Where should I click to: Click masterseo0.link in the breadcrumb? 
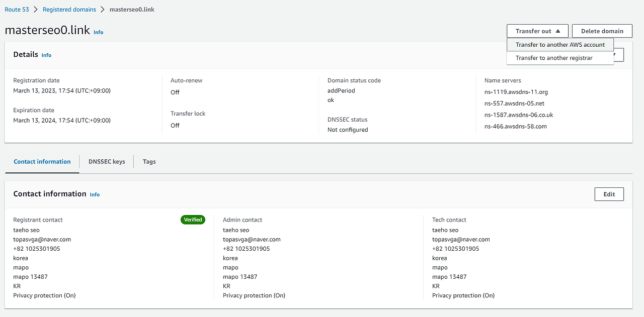(132, 10)
